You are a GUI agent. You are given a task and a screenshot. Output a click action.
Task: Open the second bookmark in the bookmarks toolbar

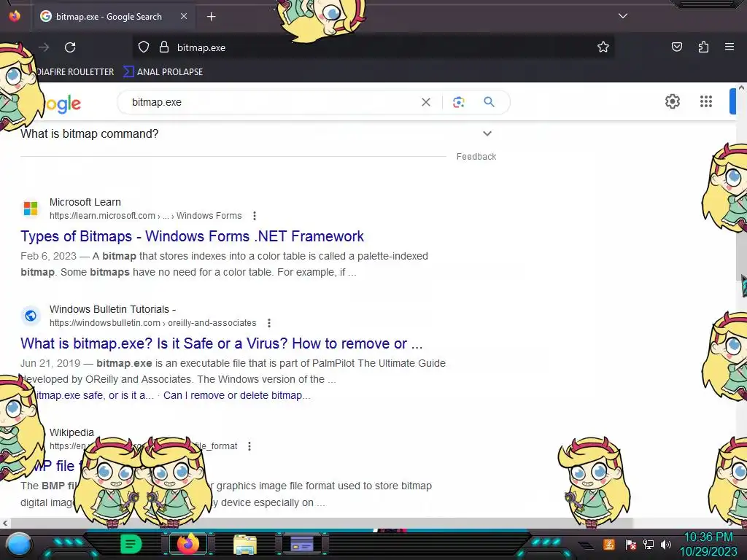[x=163, y=72]
